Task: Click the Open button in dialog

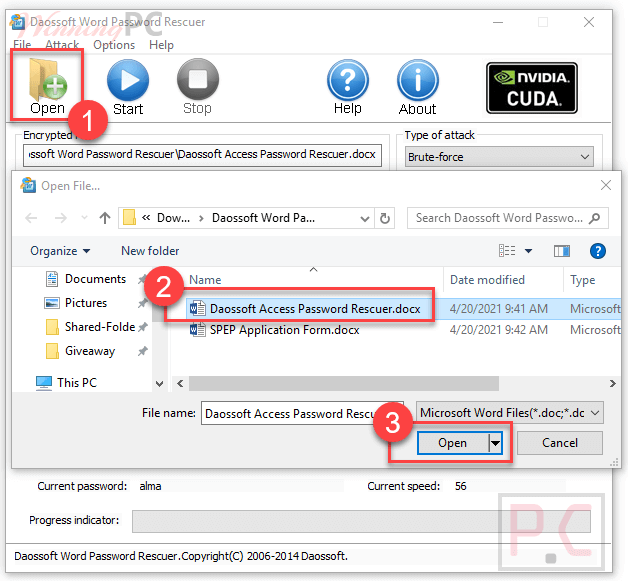Action: click(452, 443)
